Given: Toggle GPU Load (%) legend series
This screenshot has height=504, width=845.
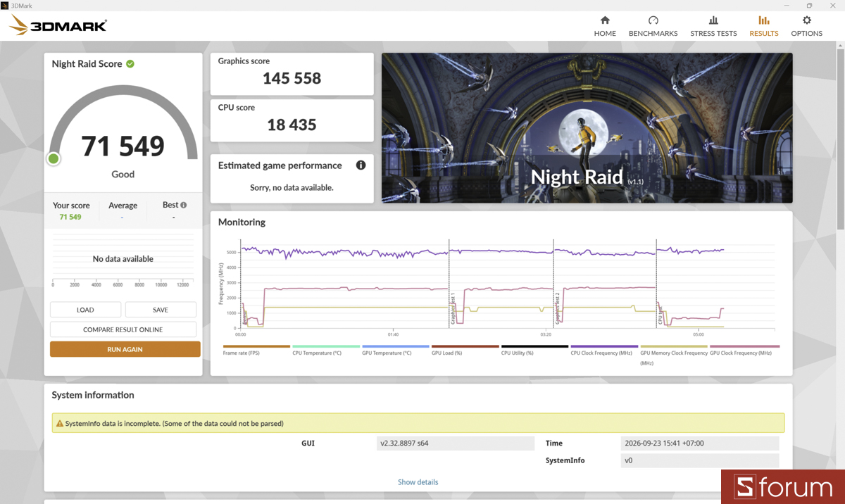Looking at the screenshot, I should [x=465, y=350].
